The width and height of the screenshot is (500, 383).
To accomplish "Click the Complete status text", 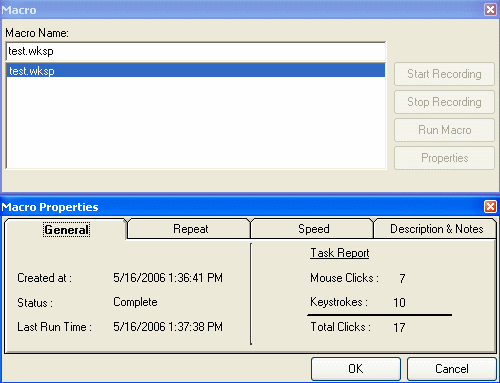I will tap(135, 302).
